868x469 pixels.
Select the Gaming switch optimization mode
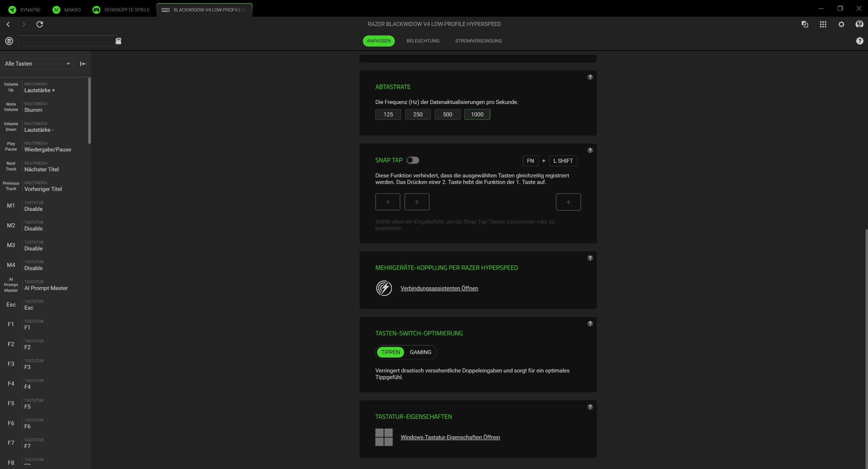tap(420, 352)
